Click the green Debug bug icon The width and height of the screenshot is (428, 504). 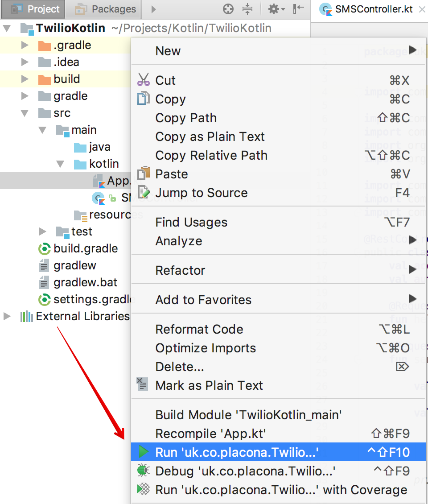tap(143, 471)
